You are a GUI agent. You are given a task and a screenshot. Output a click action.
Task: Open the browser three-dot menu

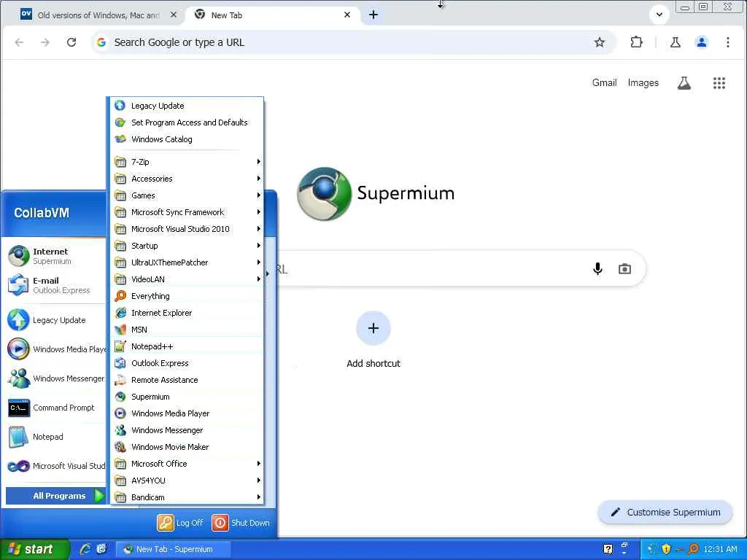coord(727,42)
